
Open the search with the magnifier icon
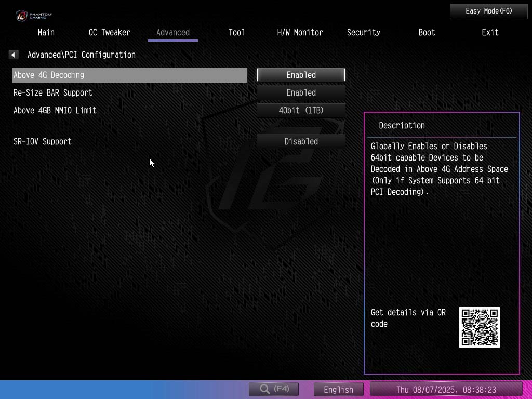(274, 389)
